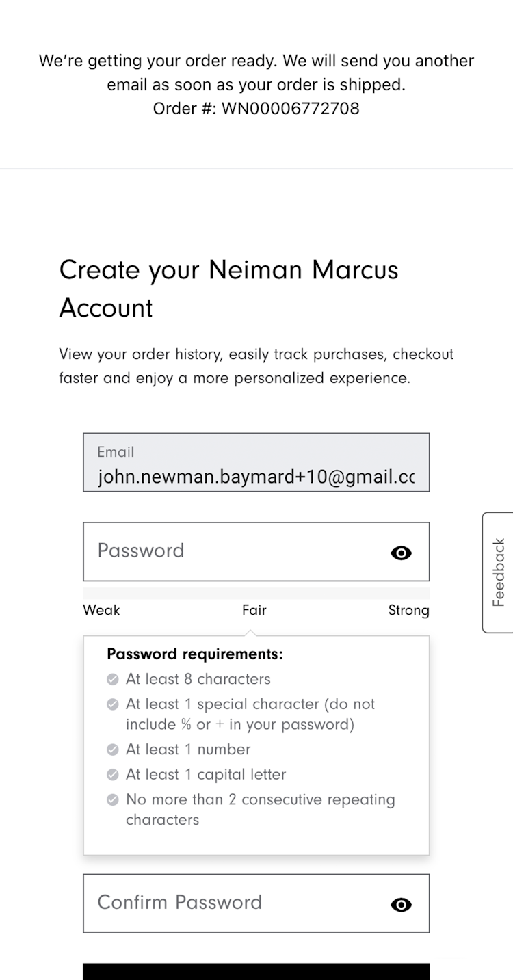The height and width of the screenshot is (980, 513).
Task: Click the checkmark next to special character rule
Action: click(113, 704)
